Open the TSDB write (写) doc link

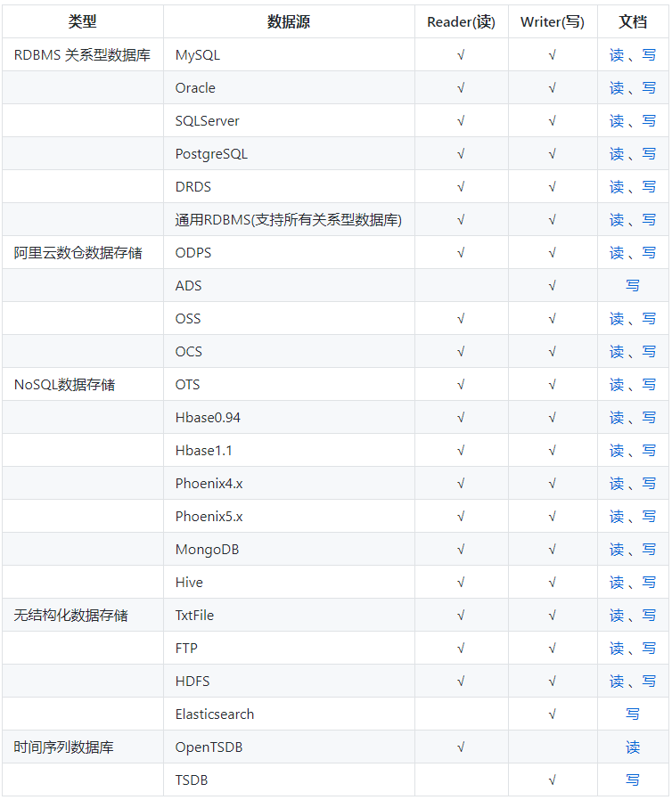tap(633, 780)
